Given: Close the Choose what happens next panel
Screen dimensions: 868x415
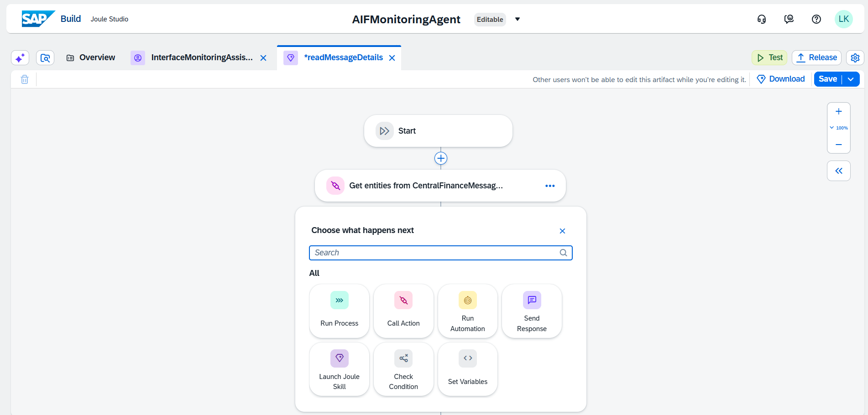Looking at the screenshot, I should click(562, 231).
